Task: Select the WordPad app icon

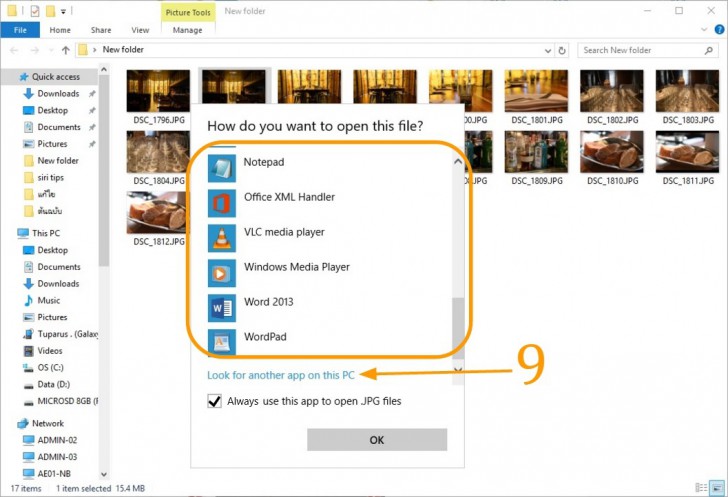Action: coord(221,342)
